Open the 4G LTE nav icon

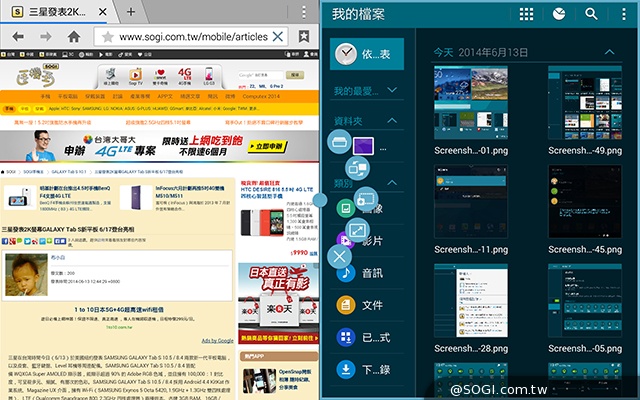click(184, 76)
